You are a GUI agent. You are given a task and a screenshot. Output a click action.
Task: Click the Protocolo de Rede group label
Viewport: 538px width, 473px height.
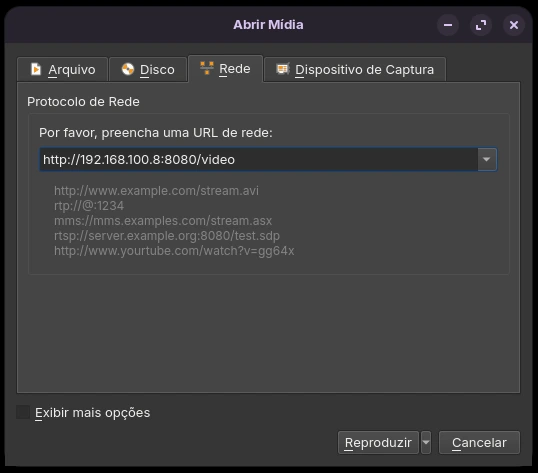[83, 102]
